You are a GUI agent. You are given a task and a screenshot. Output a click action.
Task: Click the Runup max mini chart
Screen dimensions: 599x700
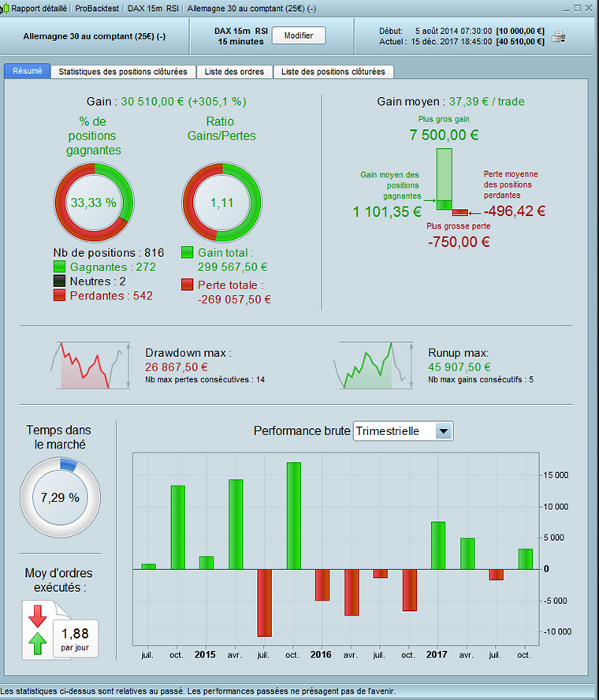pos(374,366)
